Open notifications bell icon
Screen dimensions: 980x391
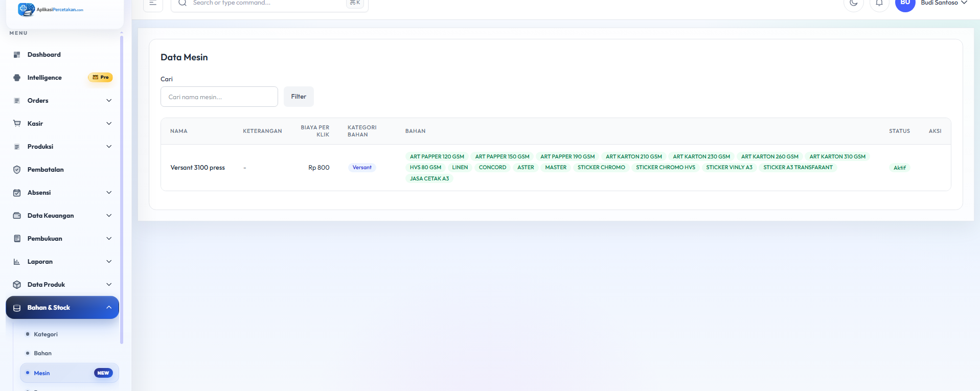click(879, 3)
